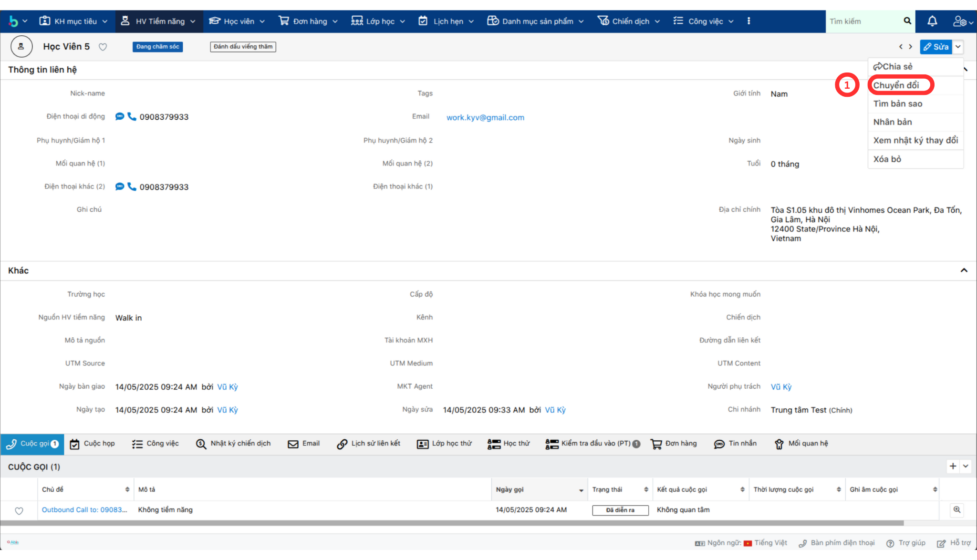Viewport: 977px width, 560px height.
Task: Select Chuyển đổi from the actions menu
Action: (x=896, y=85)
